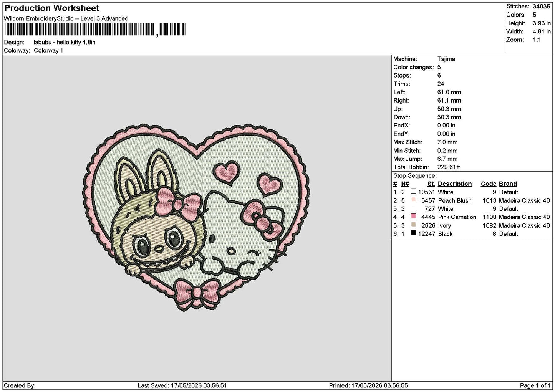Click the 'Production Worksheet' title
The image size is (555, 392).
pos(51,8)
